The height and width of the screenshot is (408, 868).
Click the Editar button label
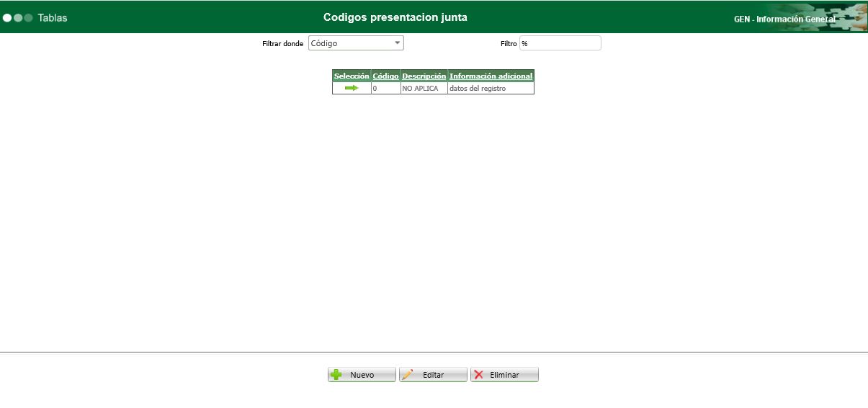click(x=433, y=375)
